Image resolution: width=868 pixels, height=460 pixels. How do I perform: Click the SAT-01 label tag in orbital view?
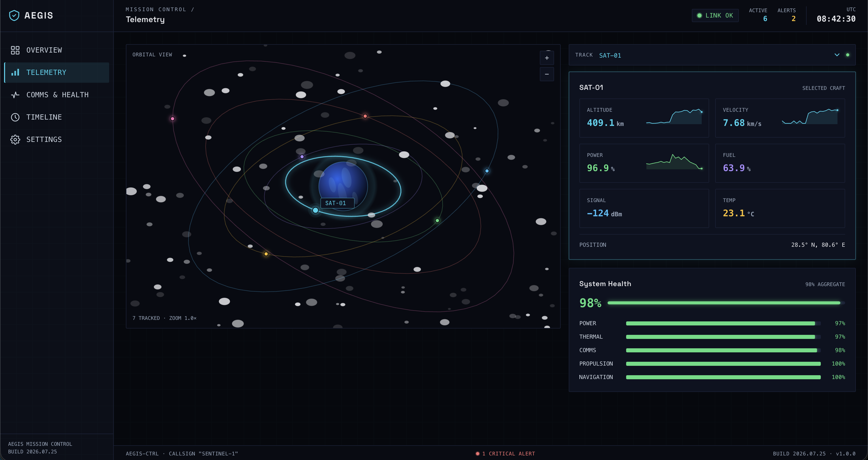pyautogui.click(x=337, y=203)
